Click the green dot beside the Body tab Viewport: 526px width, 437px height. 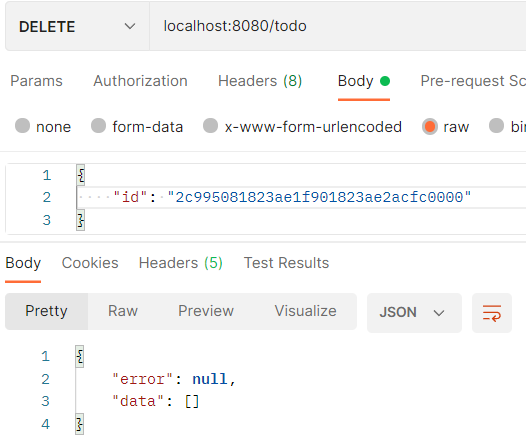pos(385,81)
